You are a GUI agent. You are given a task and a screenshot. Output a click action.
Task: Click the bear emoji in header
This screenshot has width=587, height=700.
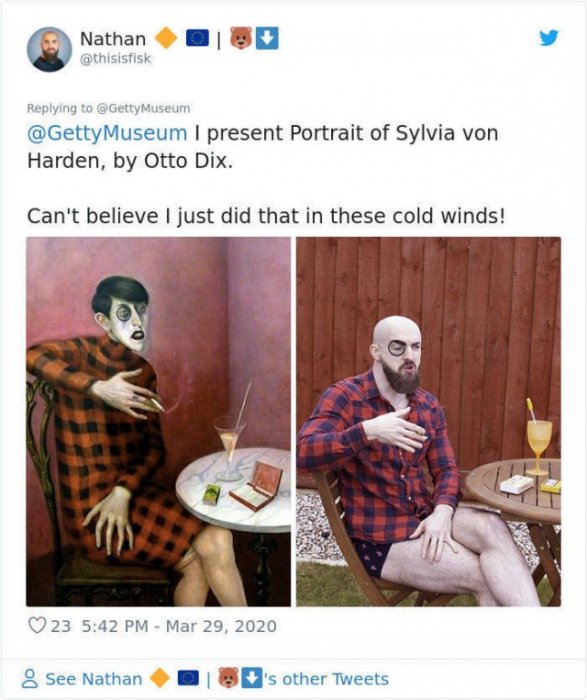(x=241, y=38)
